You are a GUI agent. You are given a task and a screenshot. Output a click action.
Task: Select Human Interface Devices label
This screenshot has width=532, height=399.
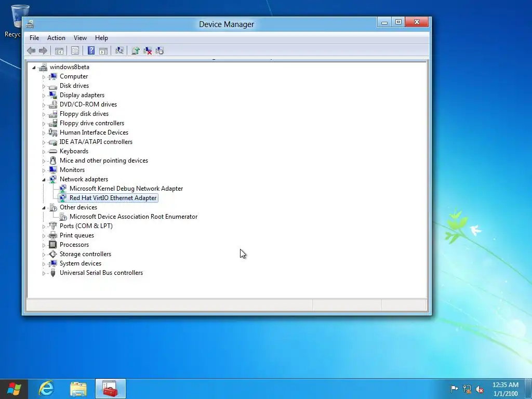click(x=94, y=132)
